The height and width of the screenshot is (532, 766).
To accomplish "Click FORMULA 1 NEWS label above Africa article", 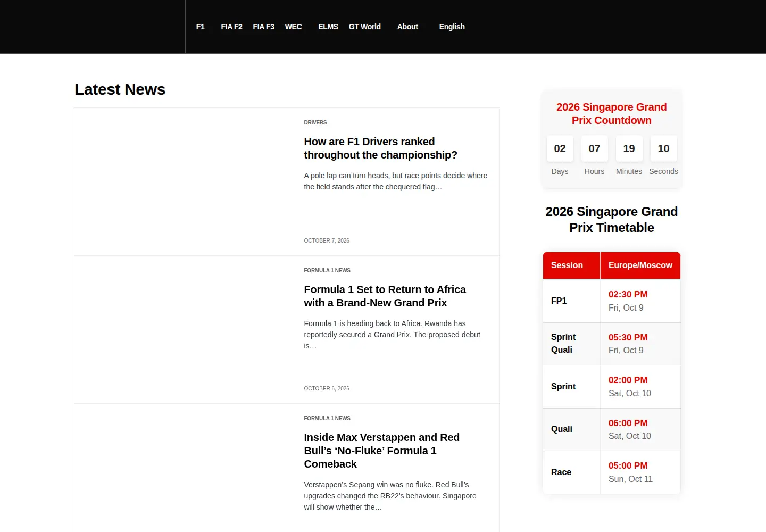I will 327,270.
